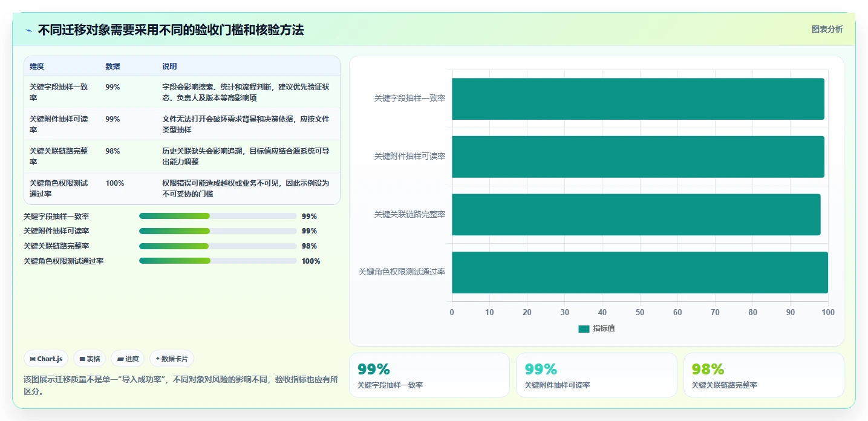Click the chart bar for 关键角色权限测试通过率
Viewport: 868px width, 421px height.
click(x=640, y=272)
